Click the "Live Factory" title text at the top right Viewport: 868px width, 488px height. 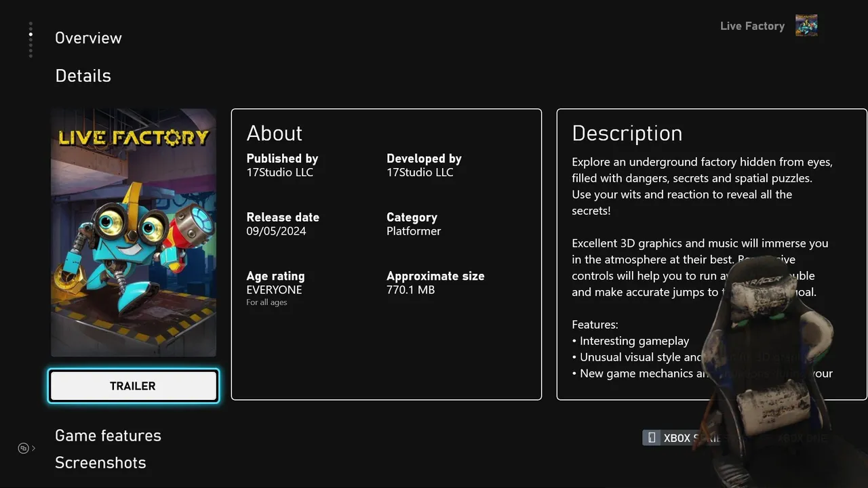pyautogui.click(x=752, y=26)
